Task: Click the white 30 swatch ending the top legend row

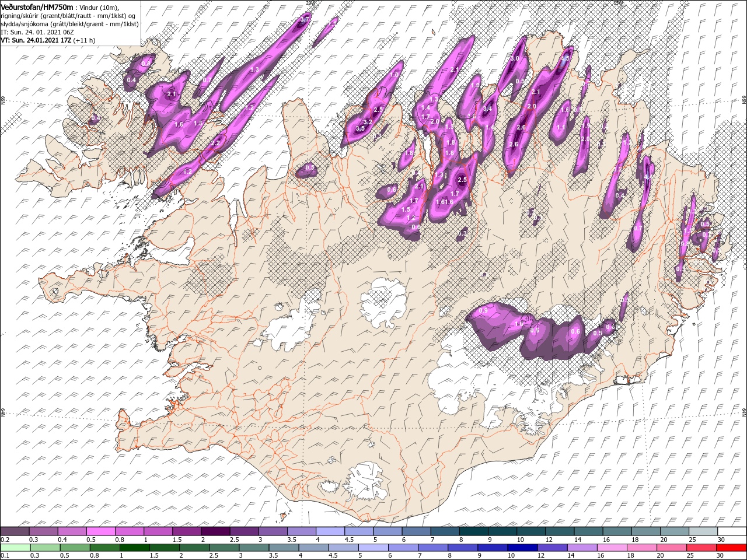Action: pos(731,531)
